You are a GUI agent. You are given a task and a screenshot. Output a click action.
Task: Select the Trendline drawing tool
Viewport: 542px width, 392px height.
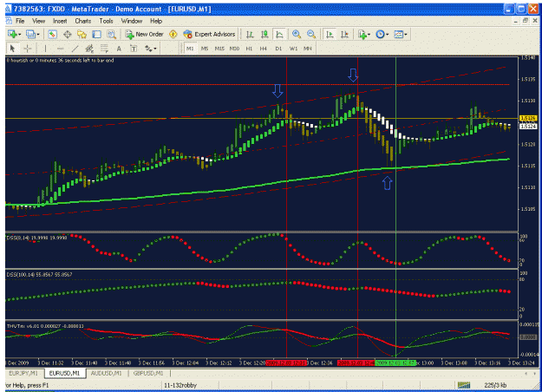pos(75,49)
